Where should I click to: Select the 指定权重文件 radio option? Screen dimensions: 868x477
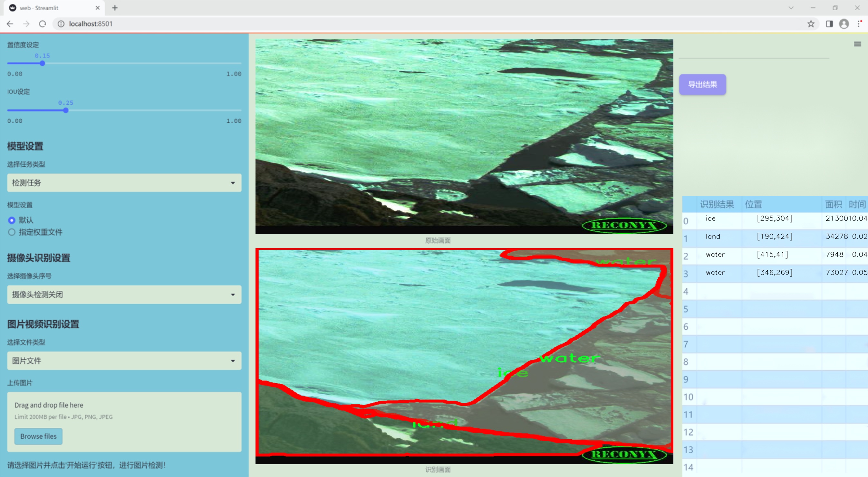coord(12,232)
